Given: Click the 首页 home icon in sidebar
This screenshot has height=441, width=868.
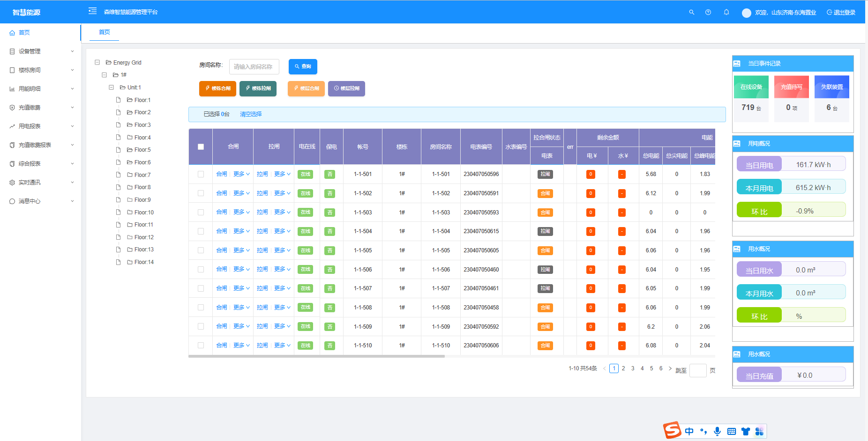Looking at the screenshot, I should pyautogui.click(x=12, y=33).
